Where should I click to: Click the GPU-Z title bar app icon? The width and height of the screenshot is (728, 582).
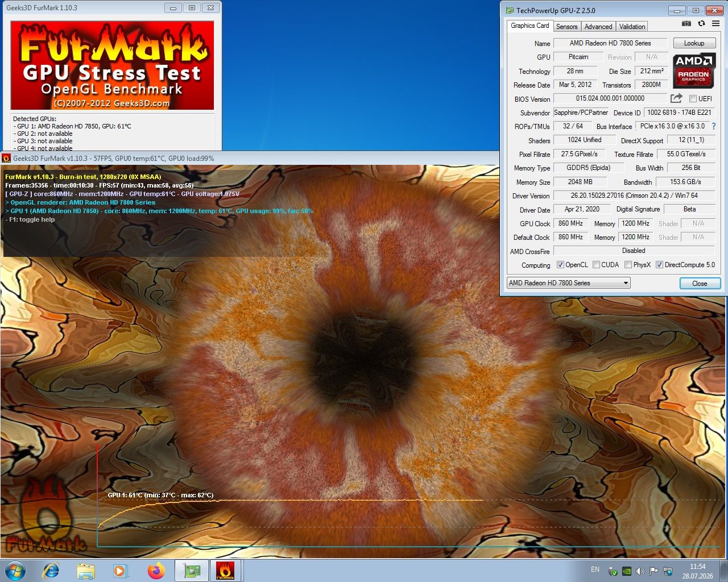[509, 10]
